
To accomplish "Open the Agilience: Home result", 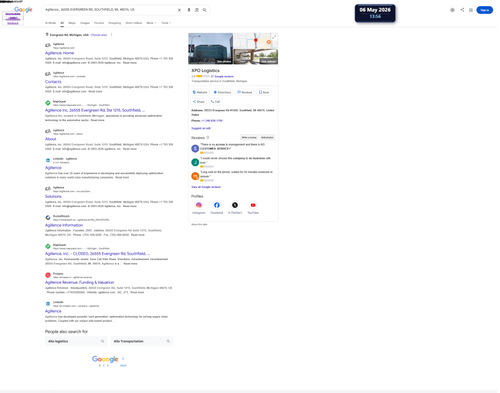I will (x=59, y=53).
